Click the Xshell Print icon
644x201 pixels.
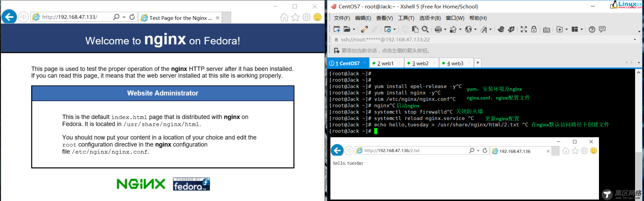tap(438, 29)
